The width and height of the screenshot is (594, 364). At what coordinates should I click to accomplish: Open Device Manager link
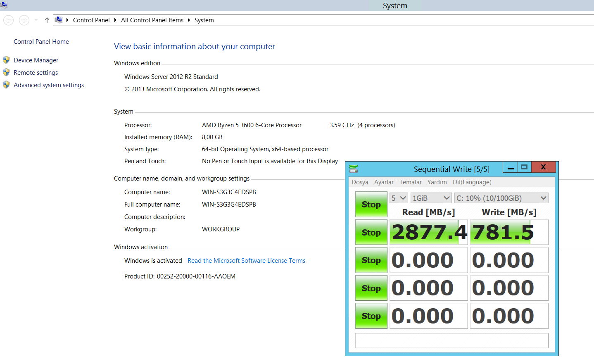coord(36,60)
